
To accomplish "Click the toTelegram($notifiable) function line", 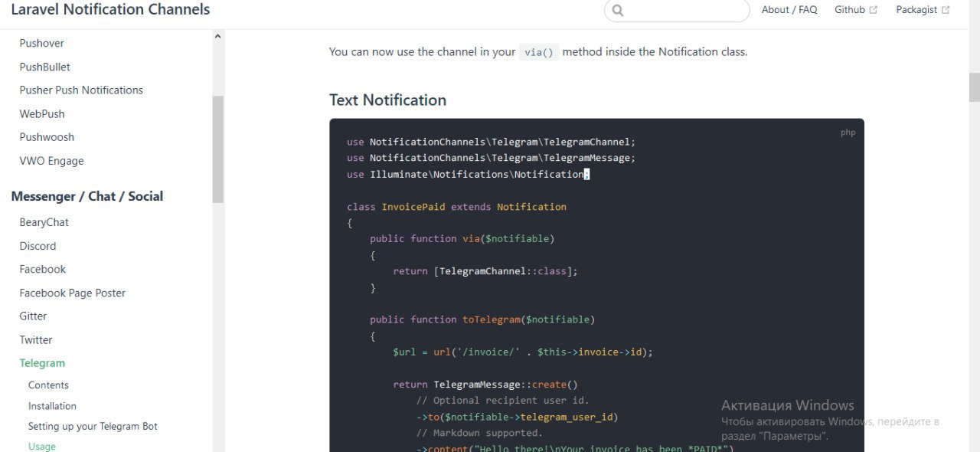I will 482,319.
